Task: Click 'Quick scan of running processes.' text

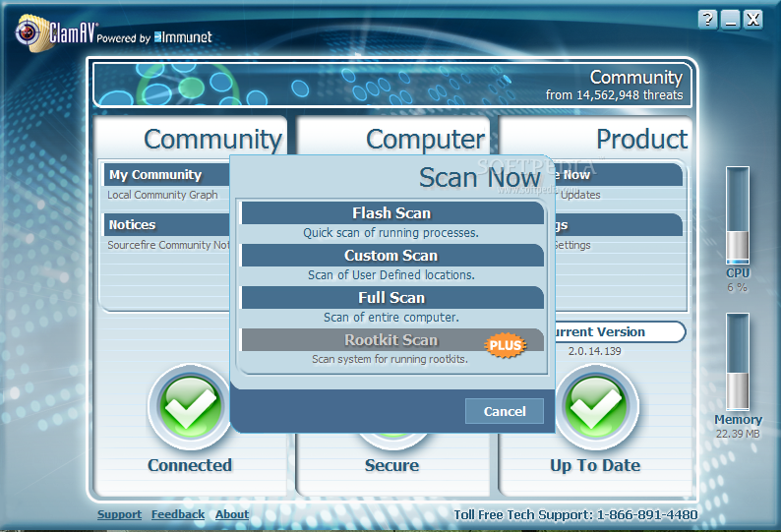Action: pos(391,233)
